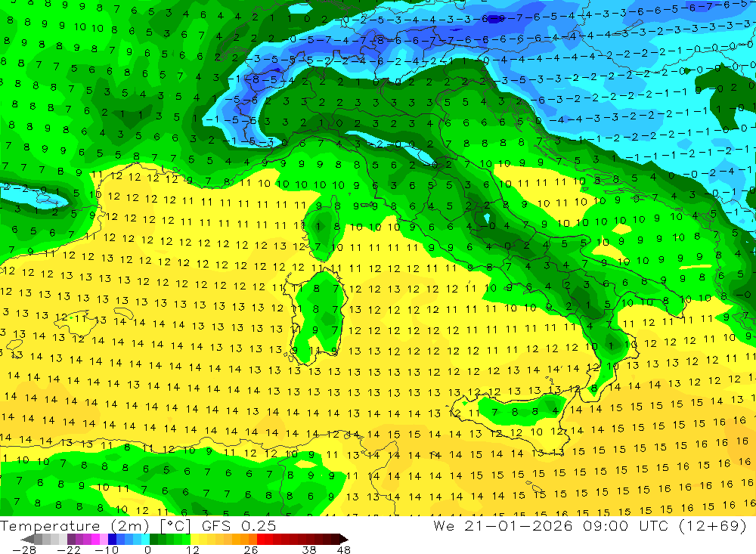Click the '38' legend scale label

309,549
